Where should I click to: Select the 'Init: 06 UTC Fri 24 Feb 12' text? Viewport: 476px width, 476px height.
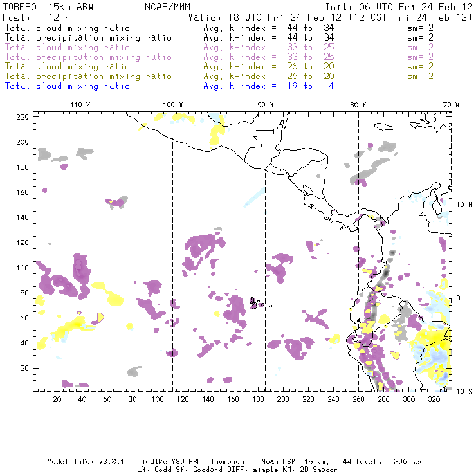coord(399,7)
